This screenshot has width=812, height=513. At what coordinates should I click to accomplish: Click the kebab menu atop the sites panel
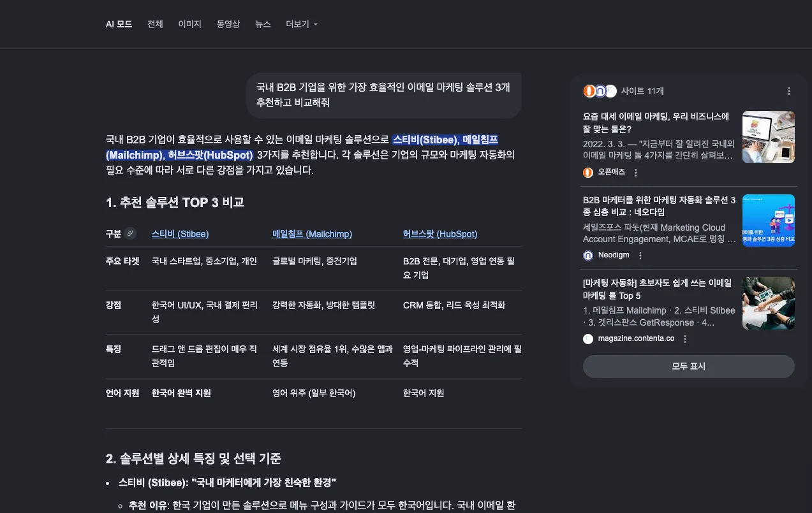(789, 91)
